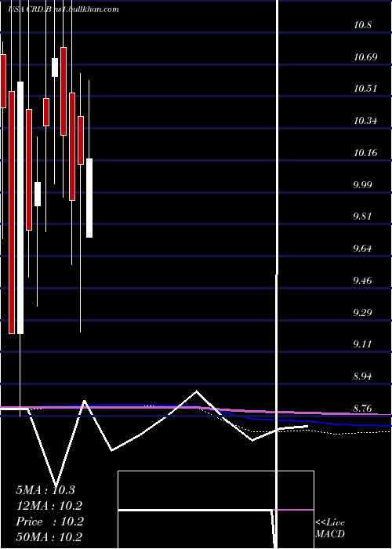Click the MACD indicator box

point(216,510)
